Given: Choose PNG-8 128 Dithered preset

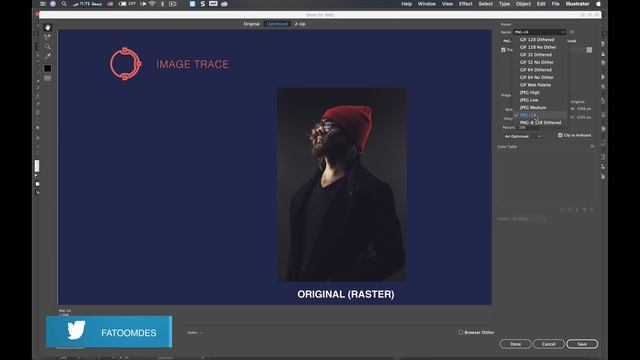Looking at the screenshot, I should (540, 122).
